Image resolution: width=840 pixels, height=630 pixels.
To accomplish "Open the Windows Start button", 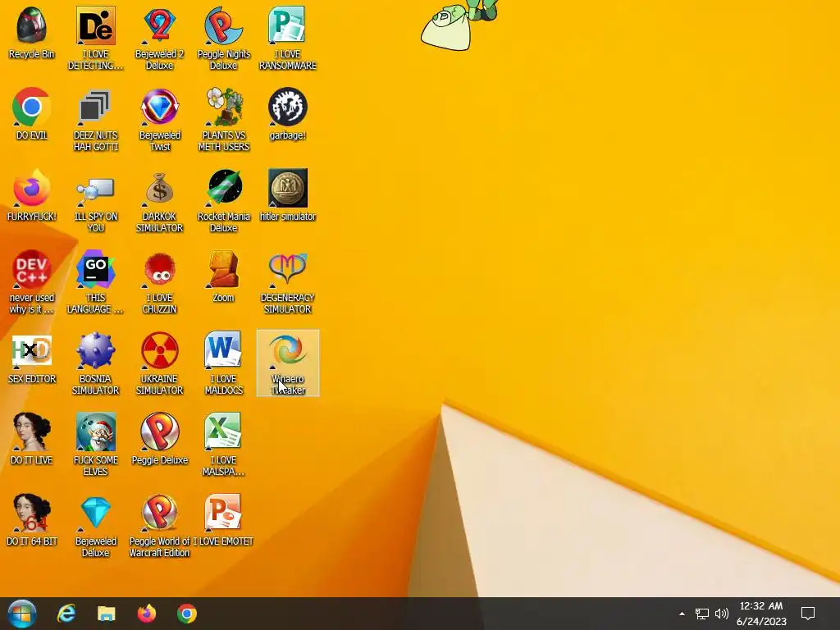I will coord(22,614).
